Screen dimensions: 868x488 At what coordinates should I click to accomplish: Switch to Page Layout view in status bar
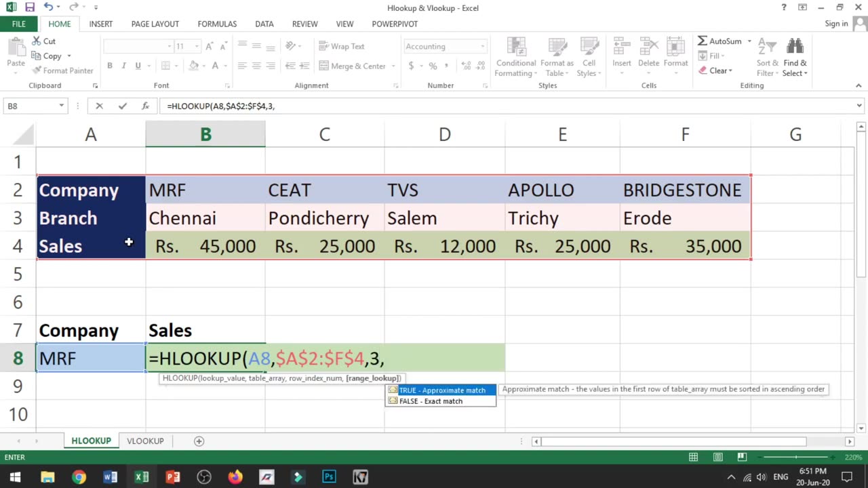point(718,457)
